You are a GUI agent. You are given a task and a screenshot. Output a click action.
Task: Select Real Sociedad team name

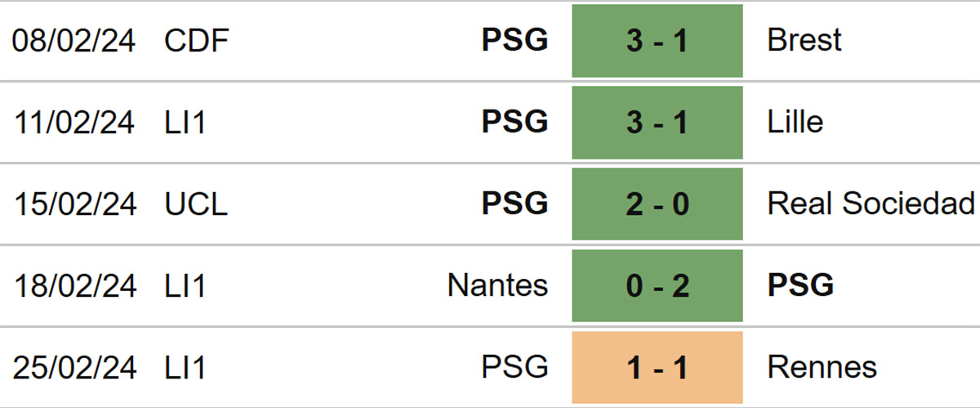871,204
